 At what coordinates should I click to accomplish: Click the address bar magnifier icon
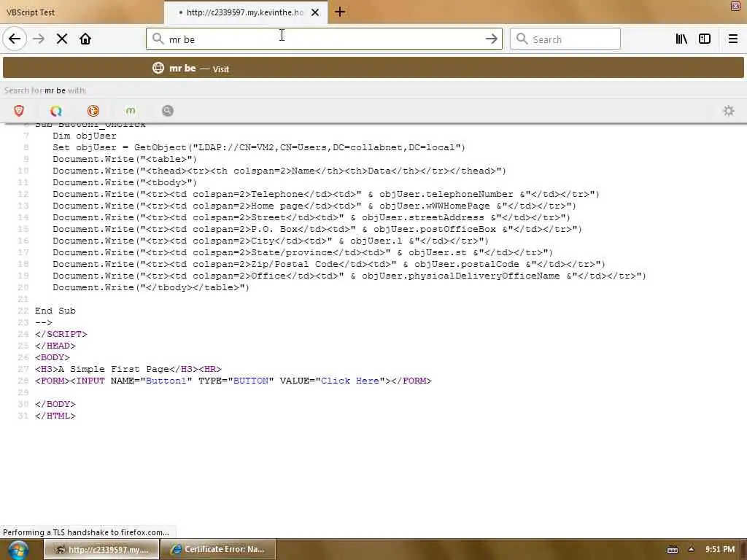click(x=158, y=39)
